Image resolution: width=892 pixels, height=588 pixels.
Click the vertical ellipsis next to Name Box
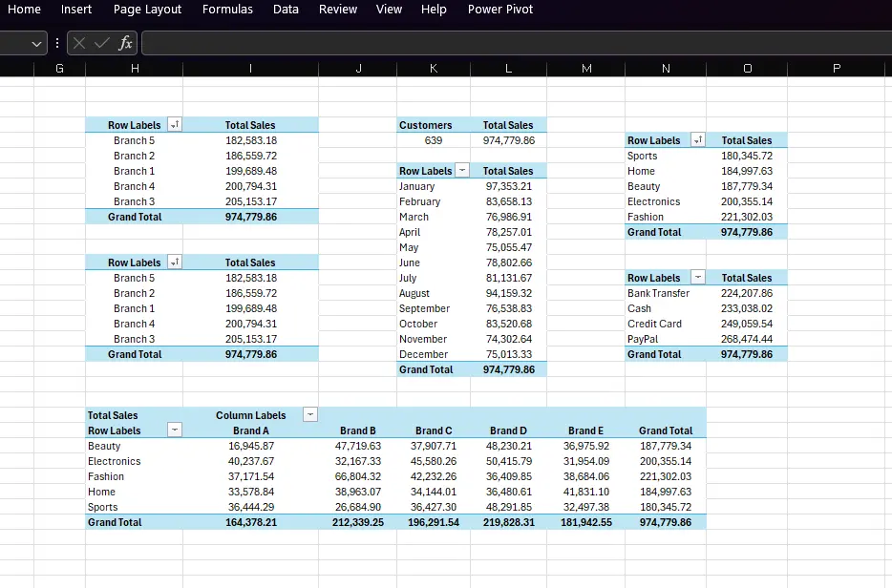pyautogui.click(x=56, y=42)
